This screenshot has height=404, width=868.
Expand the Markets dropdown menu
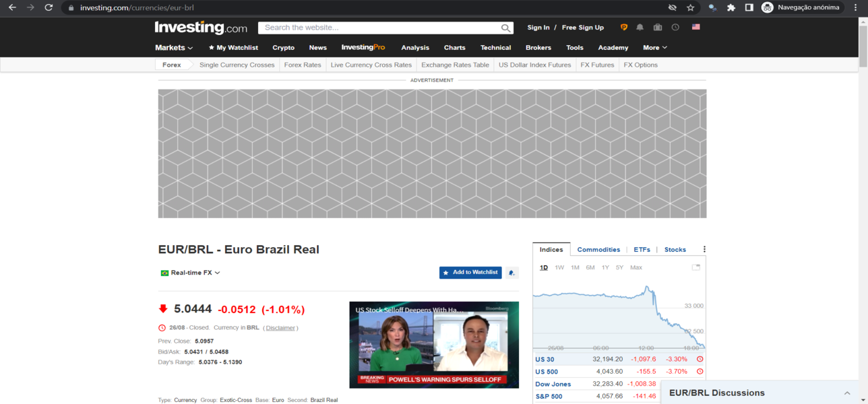[174, 48]
